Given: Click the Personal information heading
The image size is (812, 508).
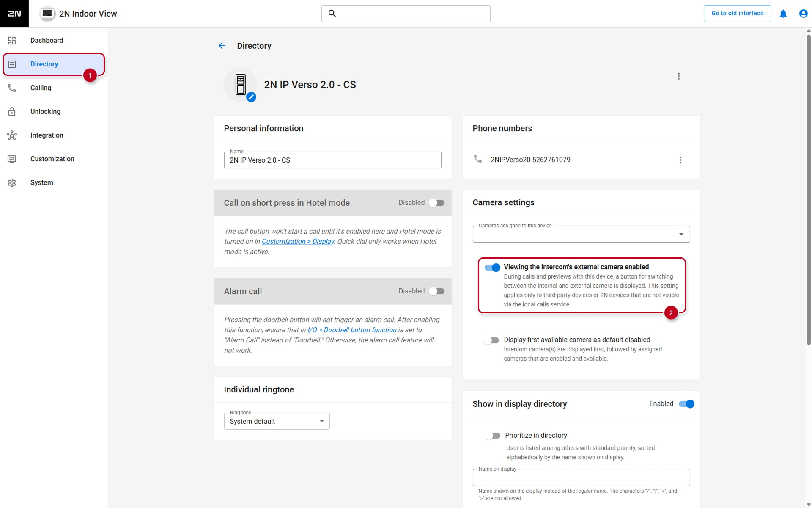Looking at the screenshot, I should [263, 128].
